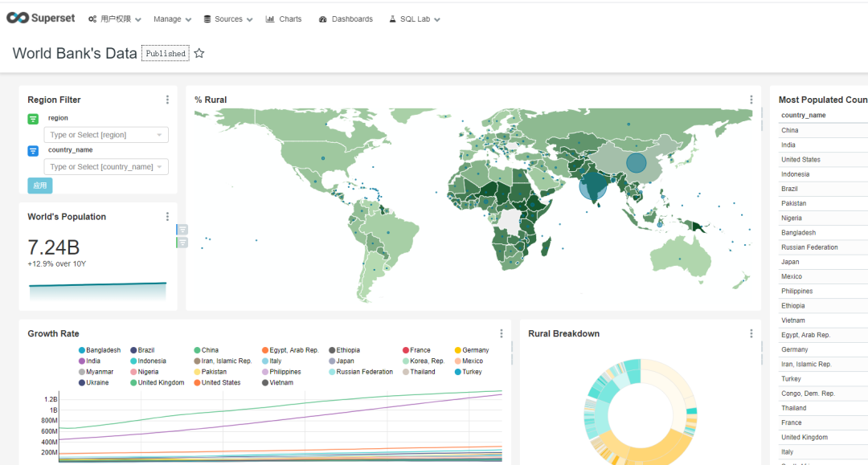
Task: Open the Manage menu
Action: pyautogui.click(x=172, y=19)
